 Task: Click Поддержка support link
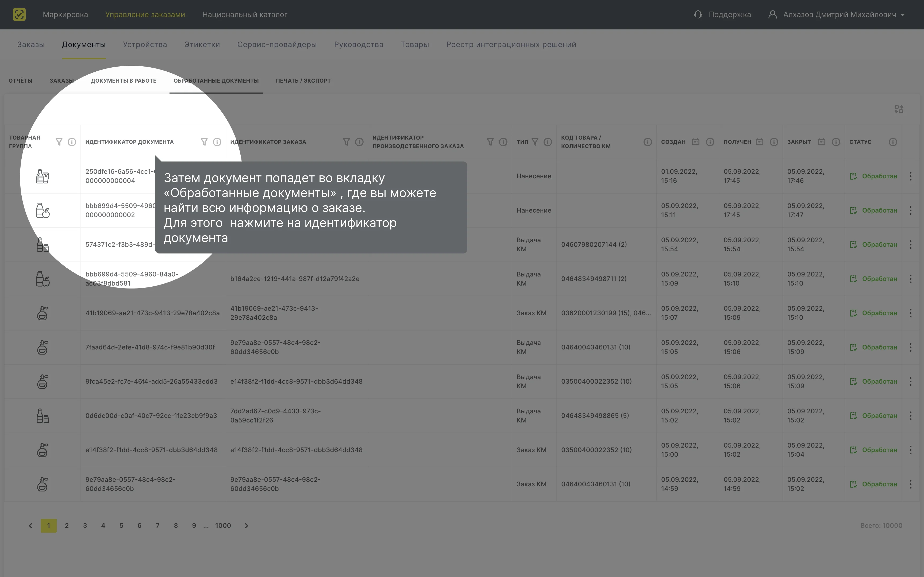(x=730, y=14)
